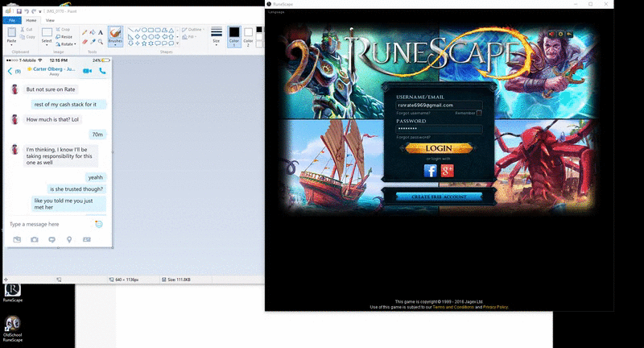644x348 pixels.
Task: Expand the Shapes gallery more arrow
Action: pyautogui.click(x=177, y=43)
